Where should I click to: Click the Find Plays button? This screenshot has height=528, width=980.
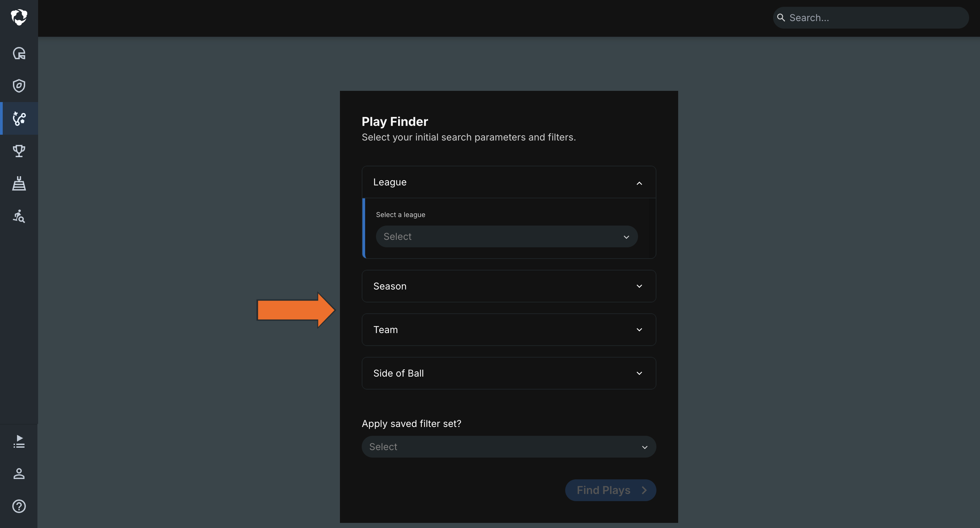coord(610,490)
